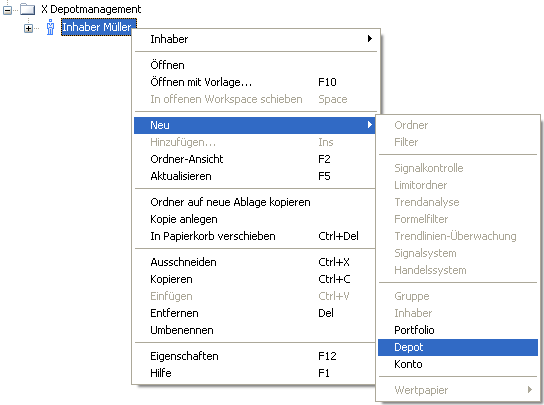Choose Ordner-Ansicht from the context menu
The width and height of the screenshot is (544, 405).
point(255,159)
